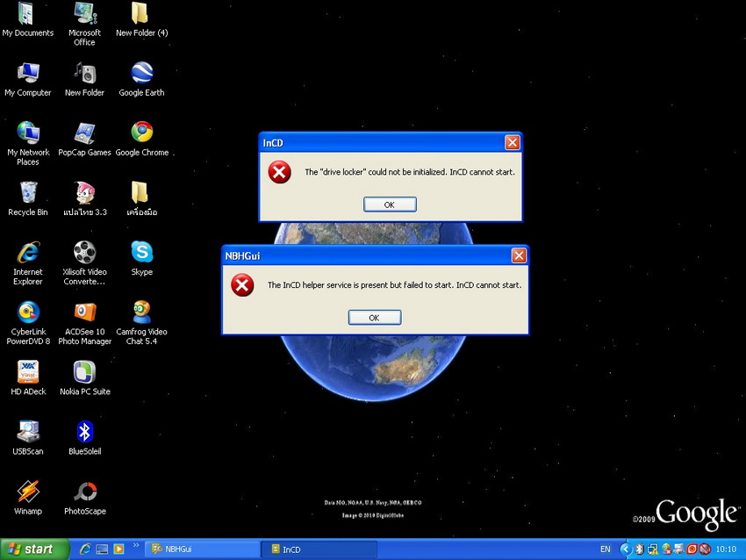Click the EN language indicator
The height and width of the screenshot is (560, 746).
tap(606, 549)
